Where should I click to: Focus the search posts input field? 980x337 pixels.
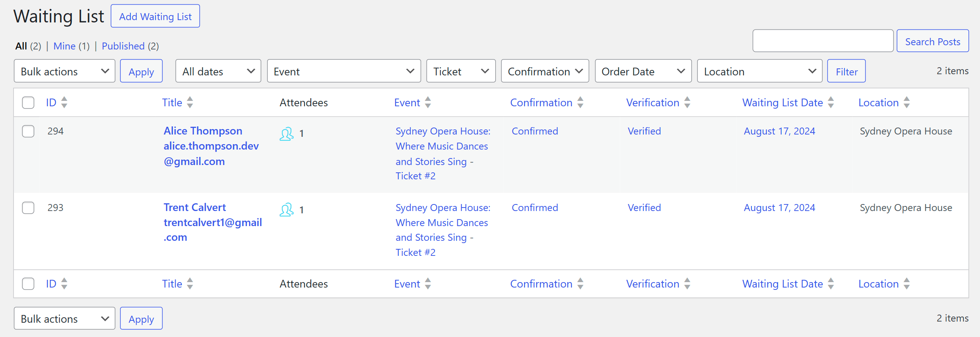pyautogui.click(x=823, y=41)
